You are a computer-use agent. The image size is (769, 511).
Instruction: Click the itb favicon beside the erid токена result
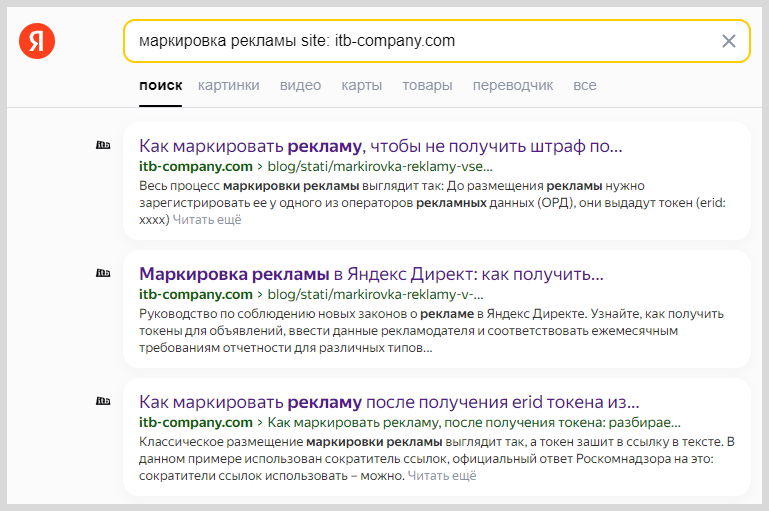103,401
